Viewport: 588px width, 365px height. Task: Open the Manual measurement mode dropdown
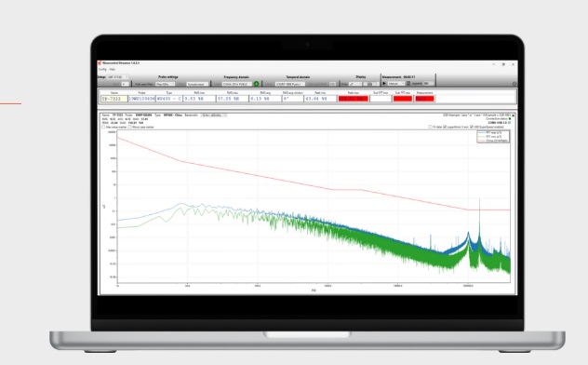(396, 83)
